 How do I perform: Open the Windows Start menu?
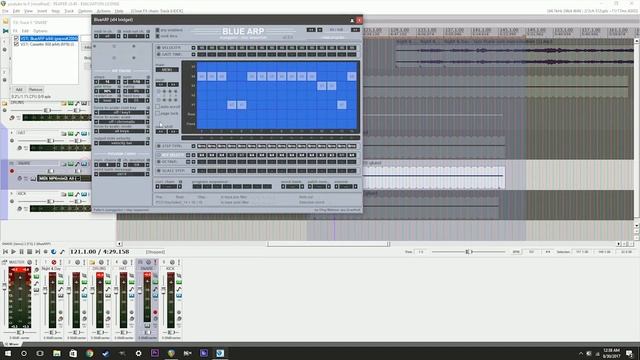pyautogui.click(x=7, y=353)
